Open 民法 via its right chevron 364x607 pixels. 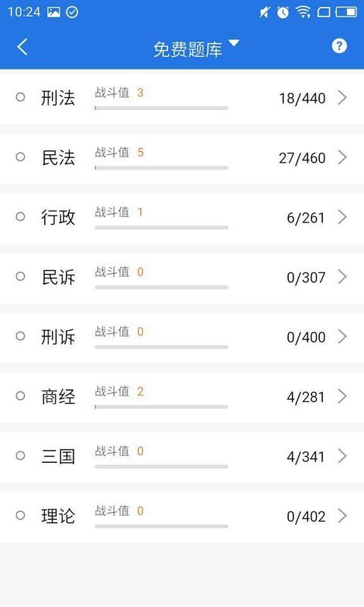point(342,157)
